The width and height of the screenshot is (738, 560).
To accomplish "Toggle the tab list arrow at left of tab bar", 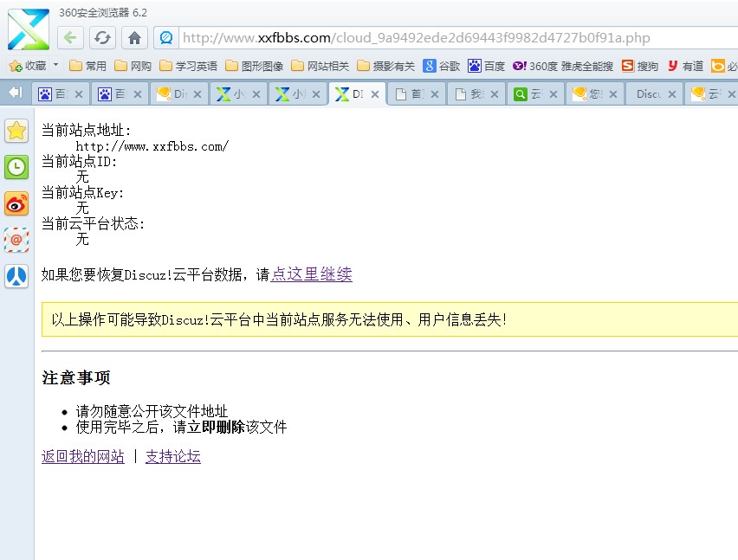I will pyautogui.click(x=16, y=92).
